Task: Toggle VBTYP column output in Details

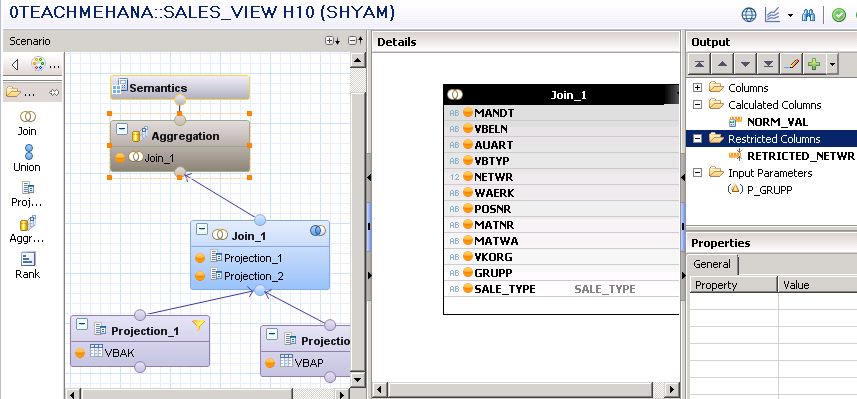Action: (467, 161)
